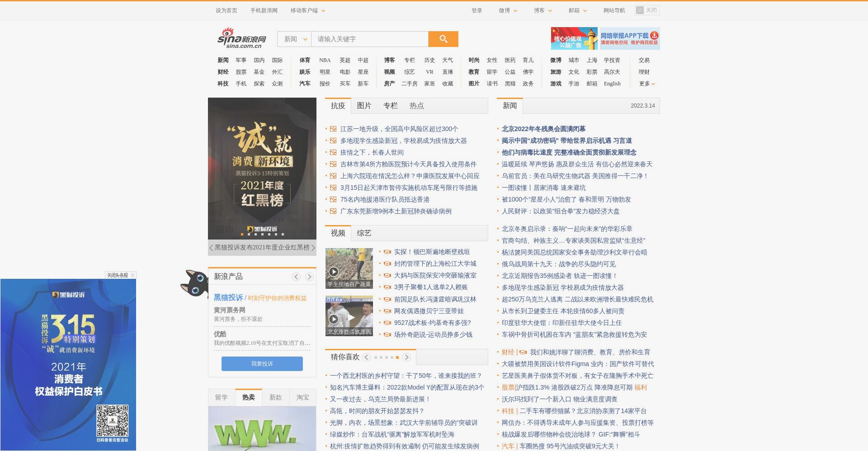Viewport: 868px width, 451px height.
Task: Open the 股票 orange label link
Action: click(508, 387)
